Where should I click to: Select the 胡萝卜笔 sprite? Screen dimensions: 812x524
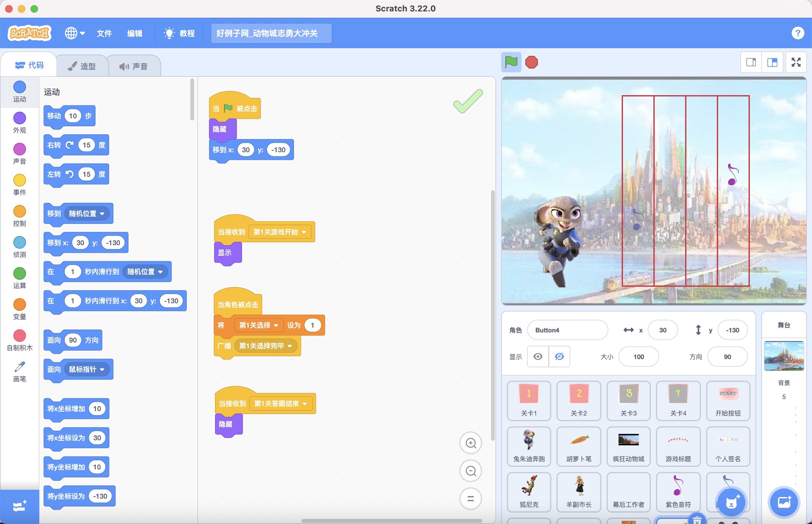(578, 446)
